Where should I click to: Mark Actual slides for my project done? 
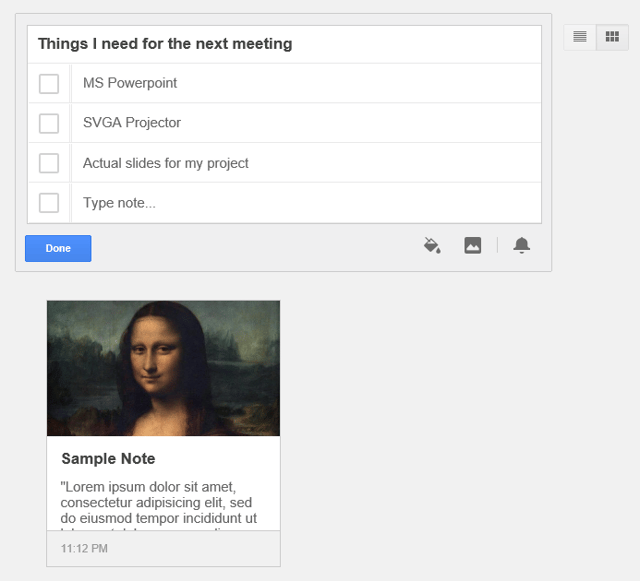(x=49, y=163)
